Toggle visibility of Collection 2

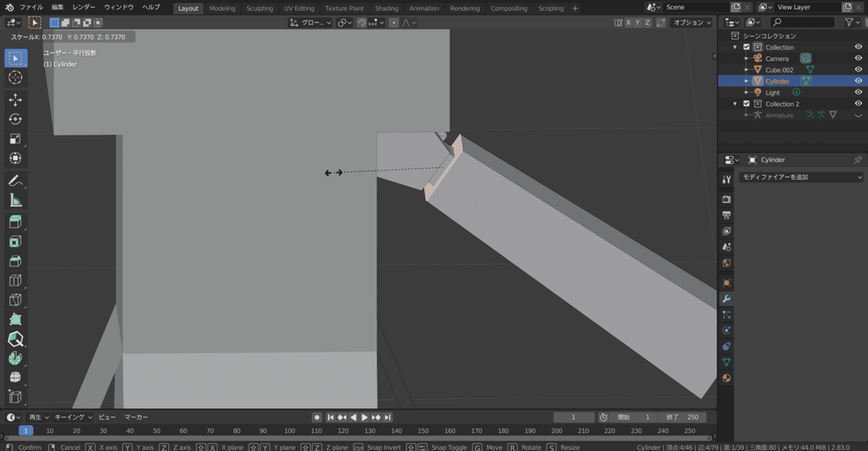[x=859, y=104]
